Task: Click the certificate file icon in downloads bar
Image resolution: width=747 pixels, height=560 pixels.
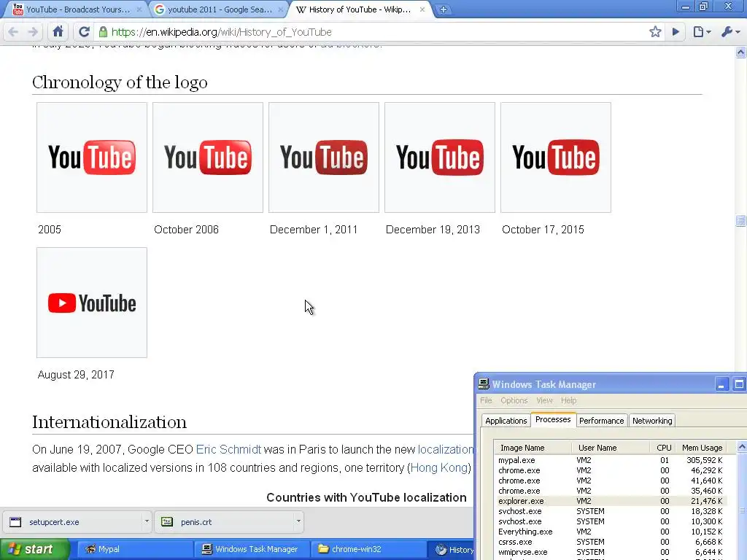Action: [x=167, y=522]
